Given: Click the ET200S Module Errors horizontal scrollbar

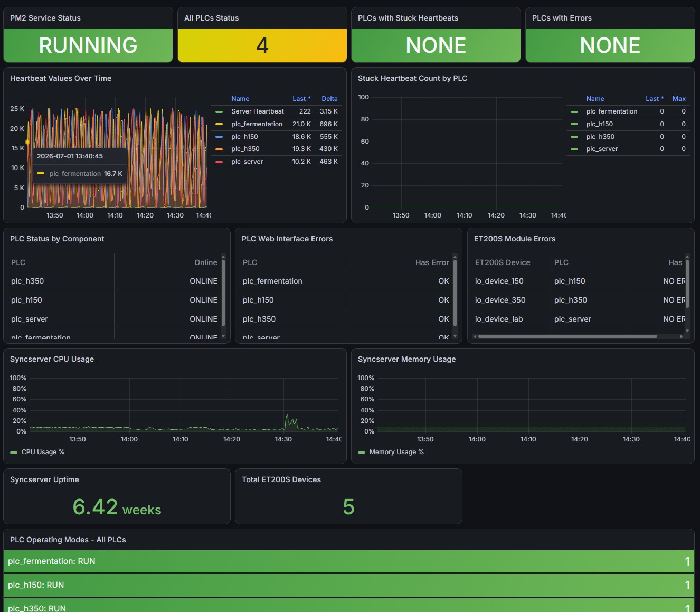Looking at the screenshot, I should pos(567,336).
